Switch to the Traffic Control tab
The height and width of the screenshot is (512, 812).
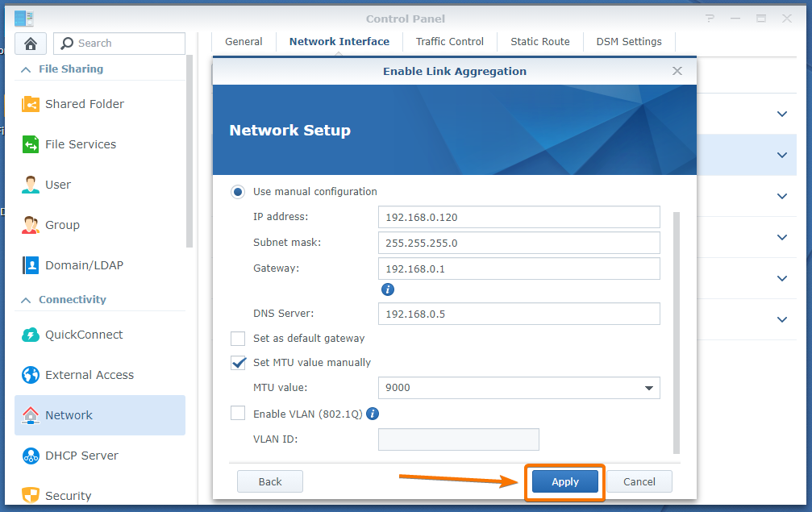450,42
